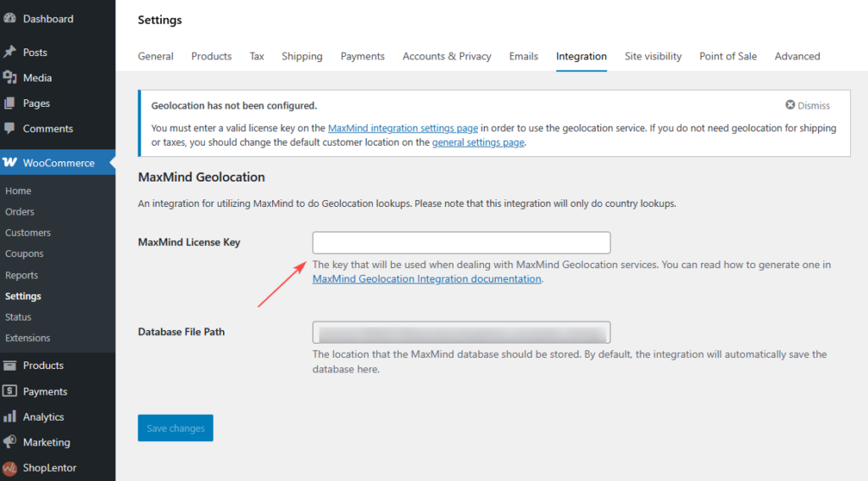
Task: Open the Emails tab
Action: [524, 57]
